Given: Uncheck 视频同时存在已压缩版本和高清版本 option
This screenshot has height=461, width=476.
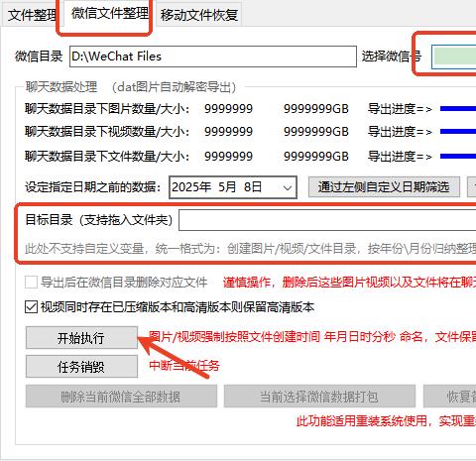Looking at the screenshot, I should (x=31, y=307).
